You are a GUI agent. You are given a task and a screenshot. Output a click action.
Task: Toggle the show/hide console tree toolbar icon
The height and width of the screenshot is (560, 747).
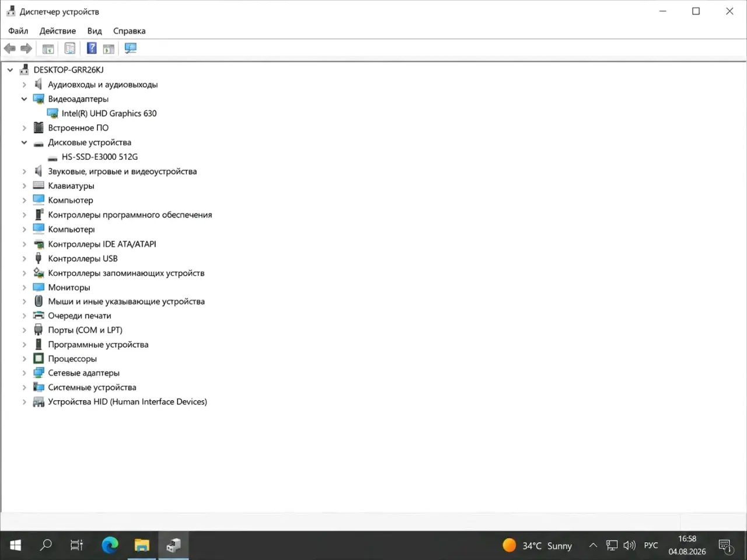point(48,48)
